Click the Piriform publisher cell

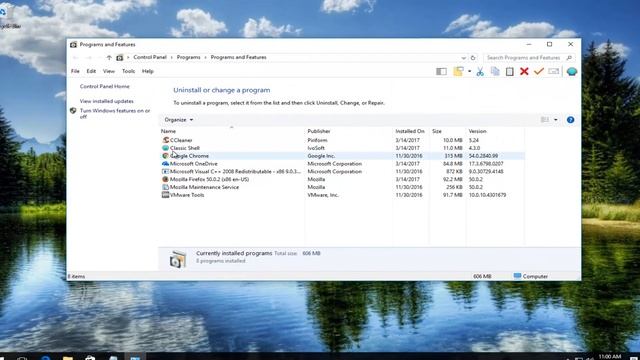click(317, 140)
